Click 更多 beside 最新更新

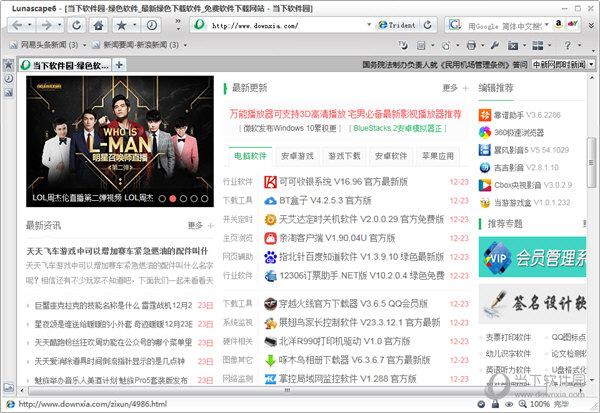pos(450,88)
